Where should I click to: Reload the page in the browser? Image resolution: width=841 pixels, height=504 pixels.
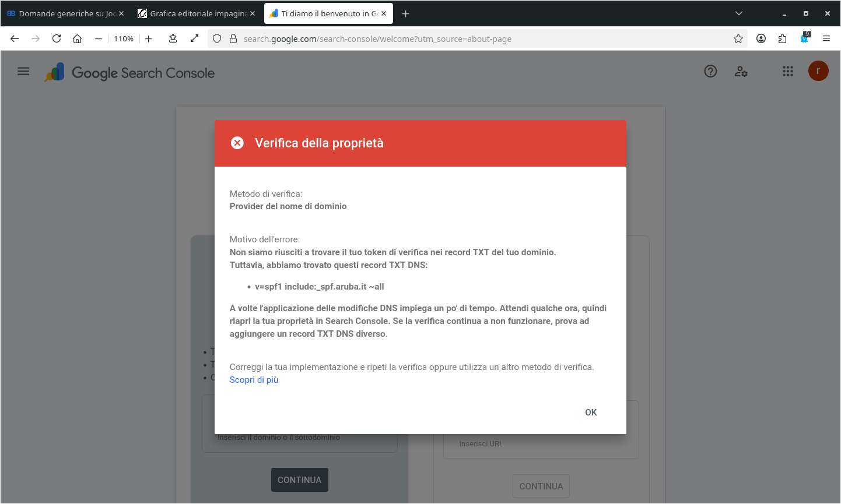coord(57,39)
